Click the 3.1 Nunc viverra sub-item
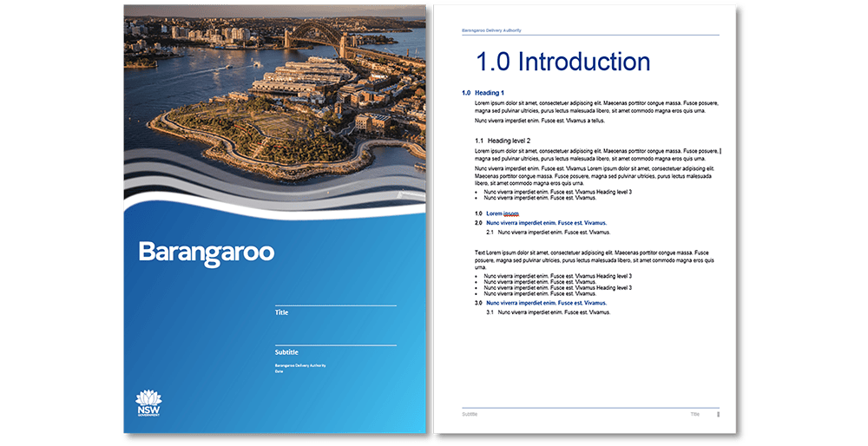The image size is (868, 446). [x=548, y=312]
